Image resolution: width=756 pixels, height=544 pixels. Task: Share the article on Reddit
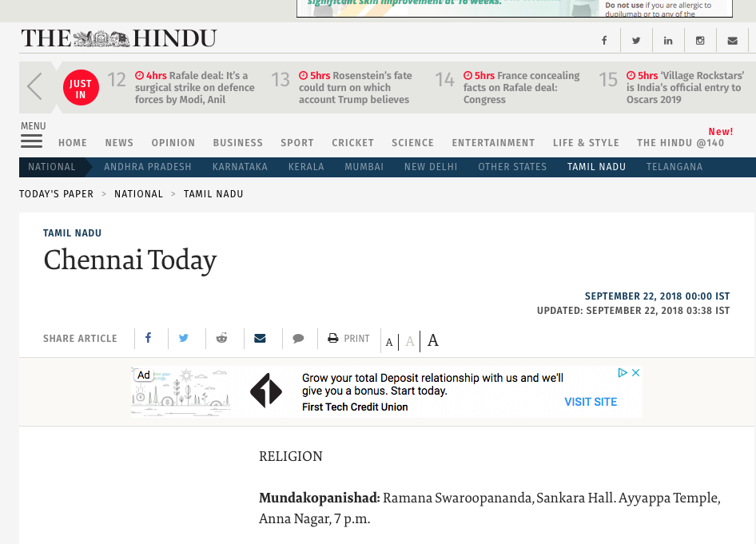221,338
